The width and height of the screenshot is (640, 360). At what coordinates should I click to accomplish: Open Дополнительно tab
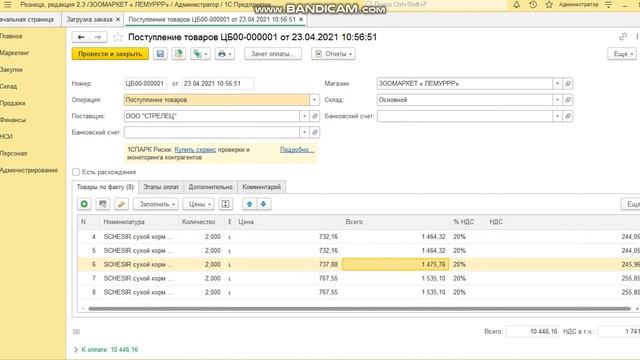[210, 187]
